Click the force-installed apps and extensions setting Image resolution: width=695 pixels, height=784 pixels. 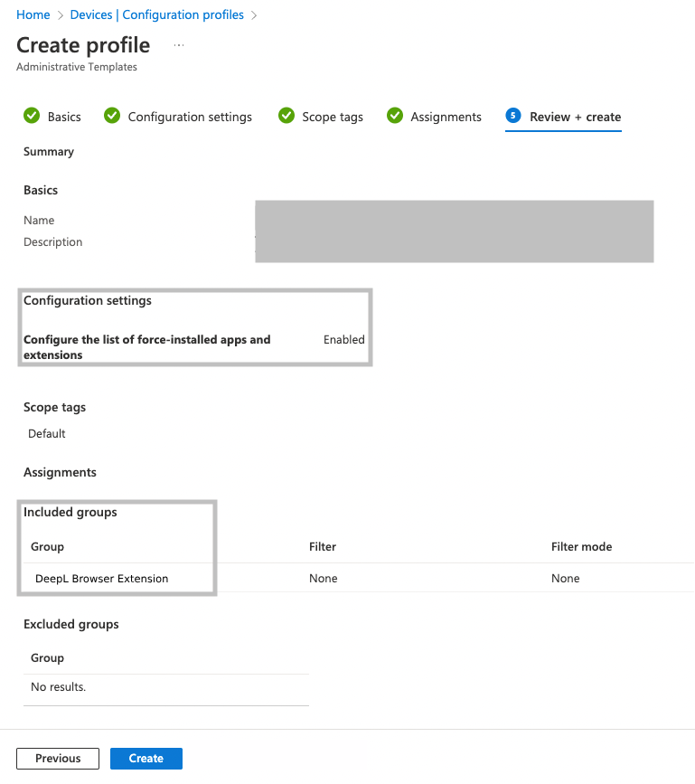pyautogui.click(x=146, y=347)
